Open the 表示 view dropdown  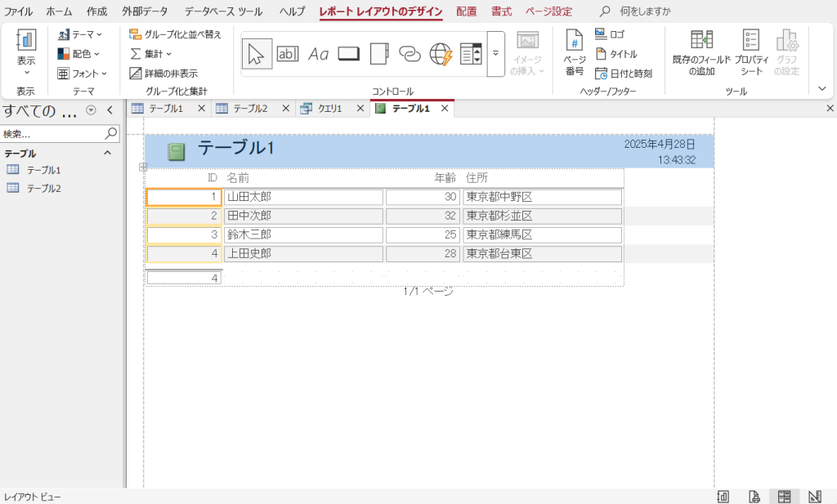tap(25, 53)
